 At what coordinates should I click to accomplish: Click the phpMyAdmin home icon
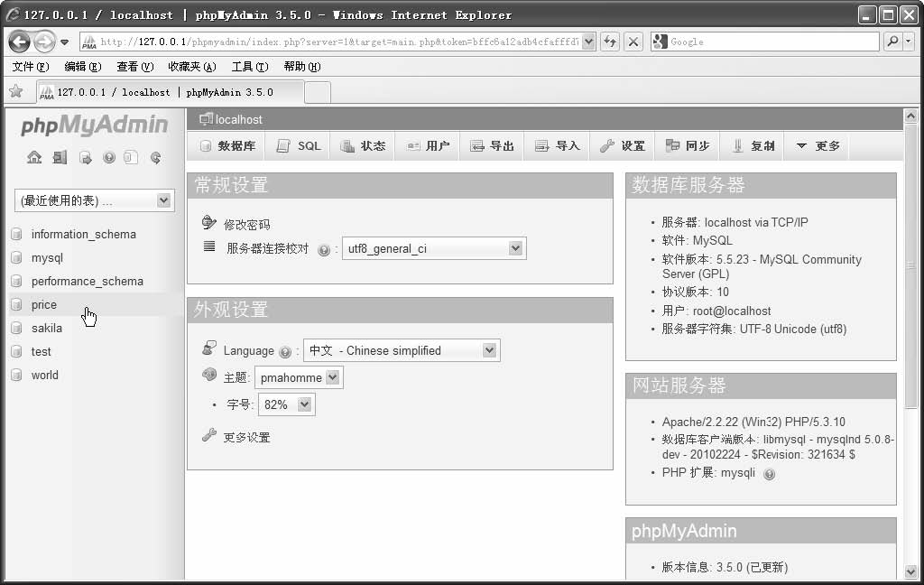[x=34, y=157]
